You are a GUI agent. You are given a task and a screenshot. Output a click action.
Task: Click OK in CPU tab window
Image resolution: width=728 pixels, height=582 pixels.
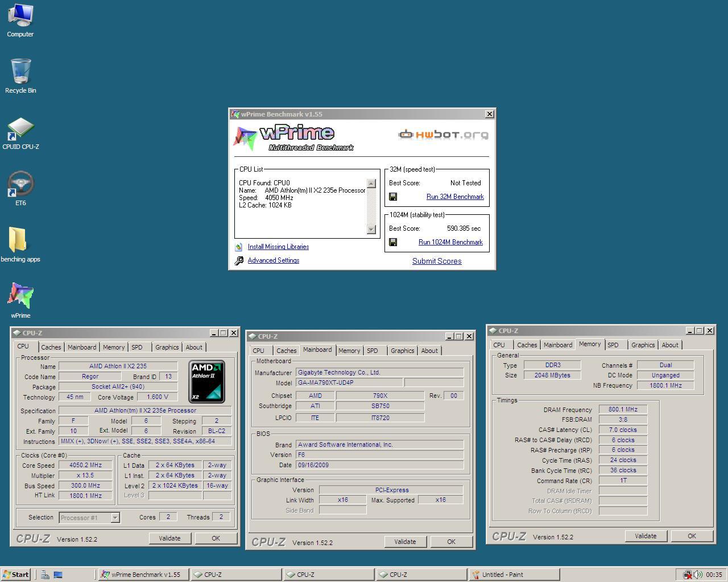pos(216,538)
